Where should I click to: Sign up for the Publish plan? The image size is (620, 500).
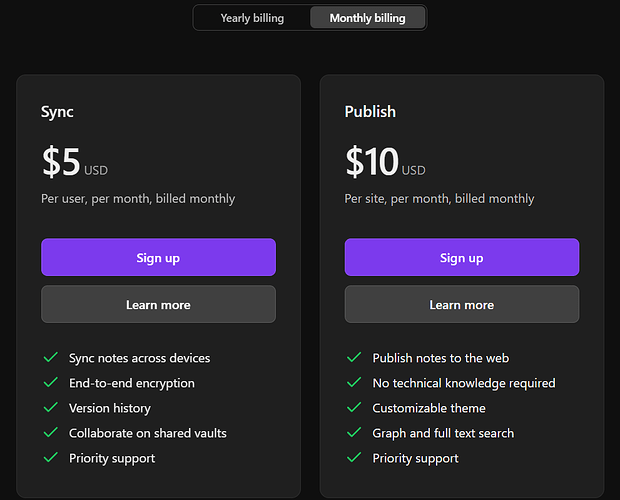click(x=461, y=257)
